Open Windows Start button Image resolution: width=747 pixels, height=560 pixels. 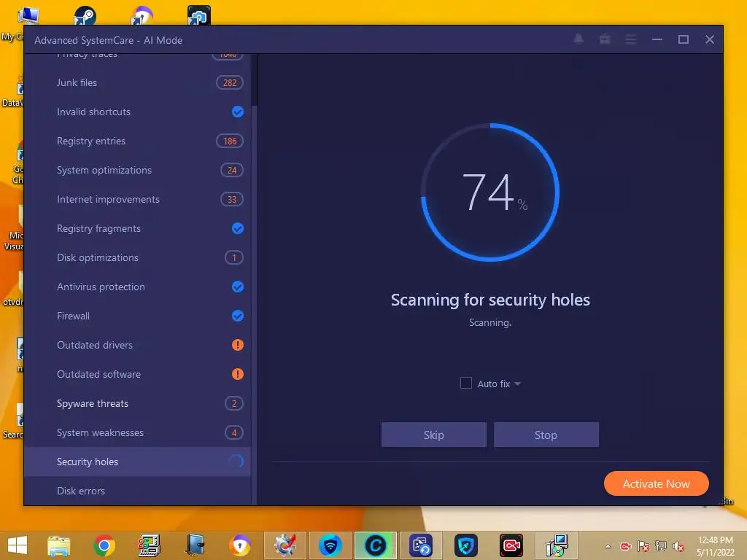click(x=18, y=545)
